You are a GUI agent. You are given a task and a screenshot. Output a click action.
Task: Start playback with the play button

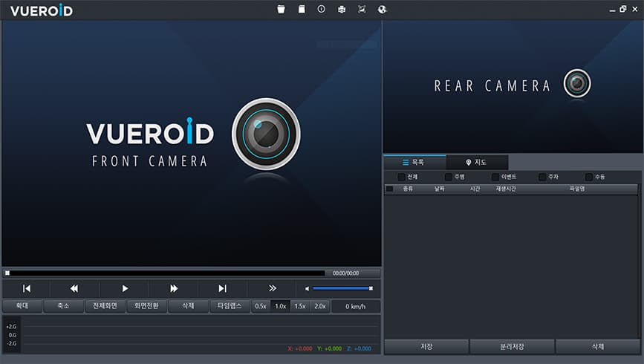pyautogui.click(x=125, y=288)
